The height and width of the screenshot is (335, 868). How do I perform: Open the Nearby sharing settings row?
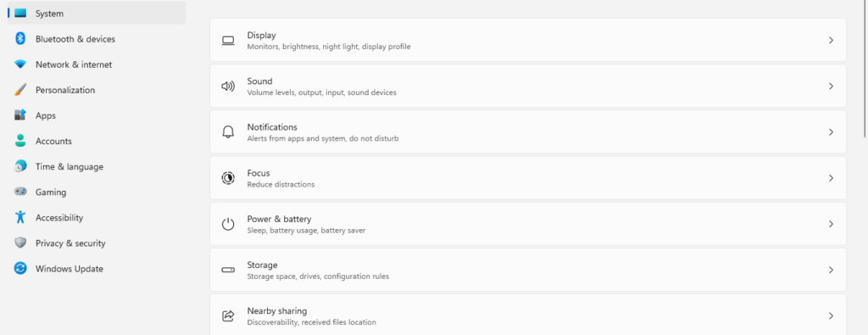tap(528, 315)
